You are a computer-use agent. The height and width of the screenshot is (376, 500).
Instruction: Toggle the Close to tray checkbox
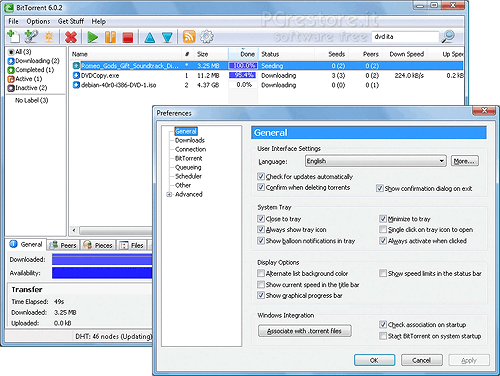(x=261, y=219)
